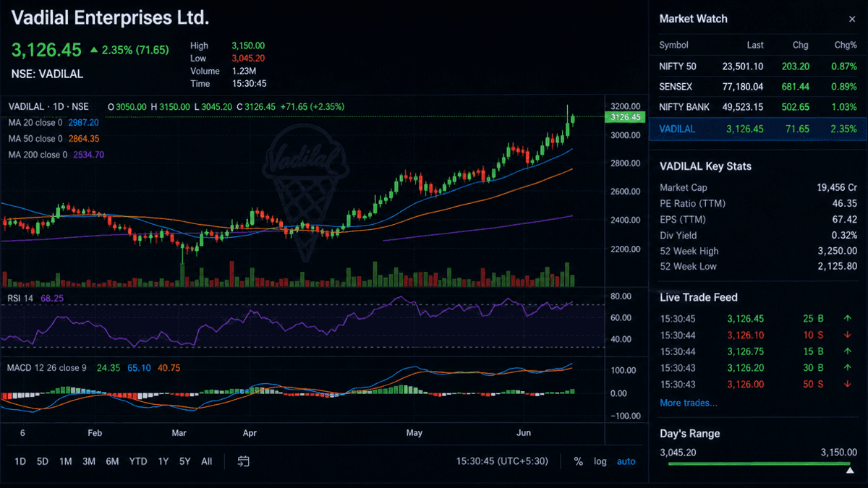Switch to 1M timeframe
Image resolution: width=868 pixels, height=488 pixels.
pyautogui.click(x=66, y=461)
